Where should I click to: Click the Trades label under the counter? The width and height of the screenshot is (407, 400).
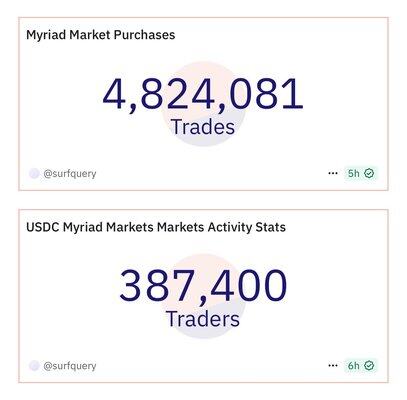(203, 127)
